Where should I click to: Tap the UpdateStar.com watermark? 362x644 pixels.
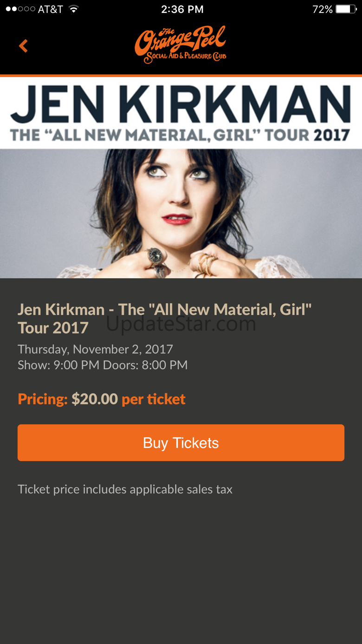(x=181, y=324)
